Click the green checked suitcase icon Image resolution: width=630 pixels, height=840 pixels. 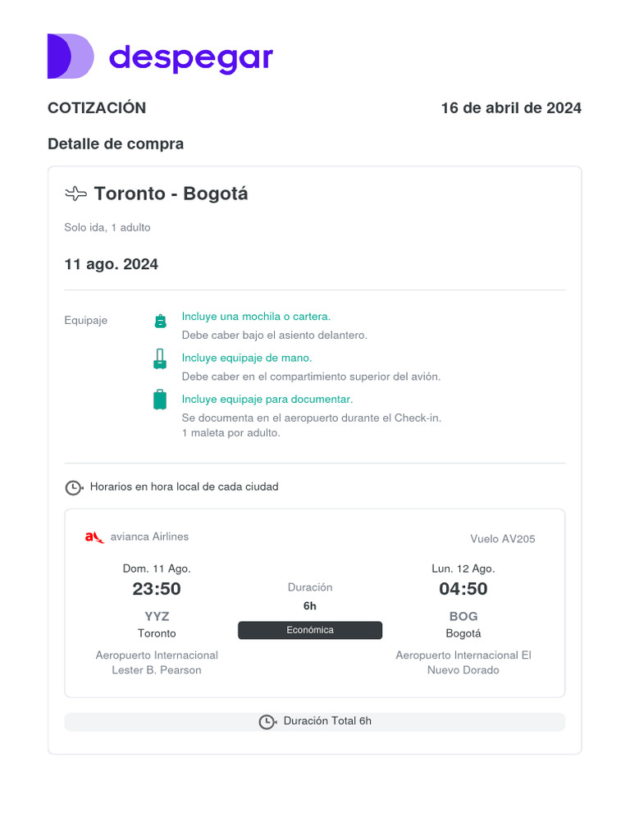[160, 399]
